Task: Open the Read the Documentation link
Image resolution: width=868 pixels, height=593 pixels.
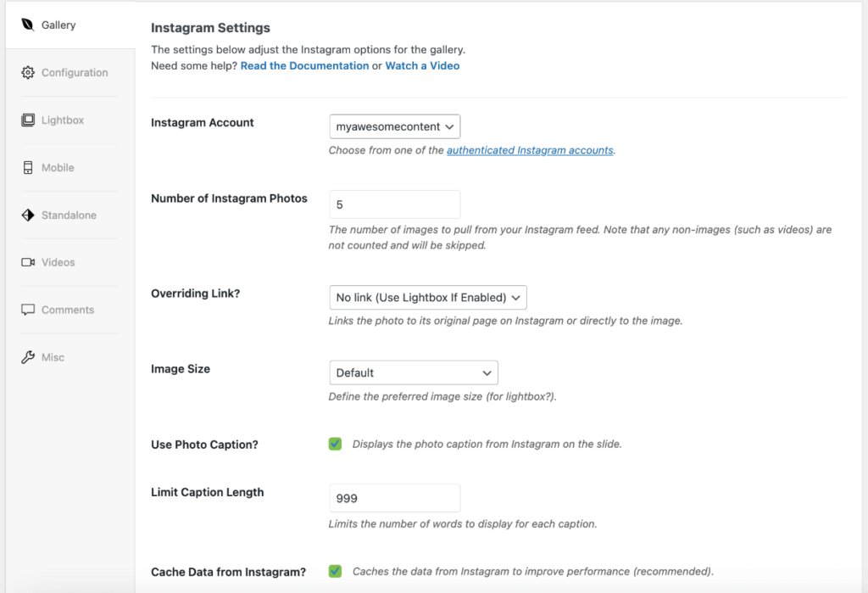Action: point(304,65)
